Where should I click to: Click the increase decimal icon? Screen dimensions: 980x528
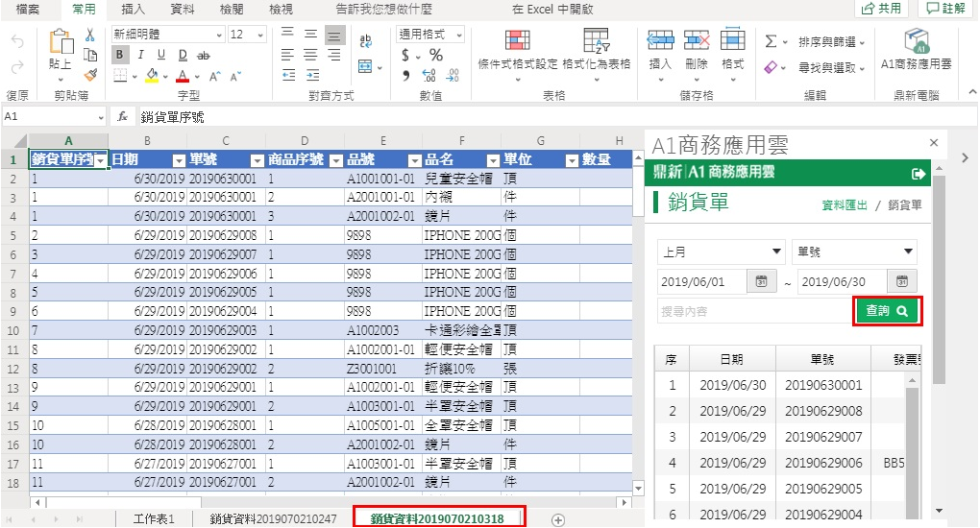[x=429, y=76]
